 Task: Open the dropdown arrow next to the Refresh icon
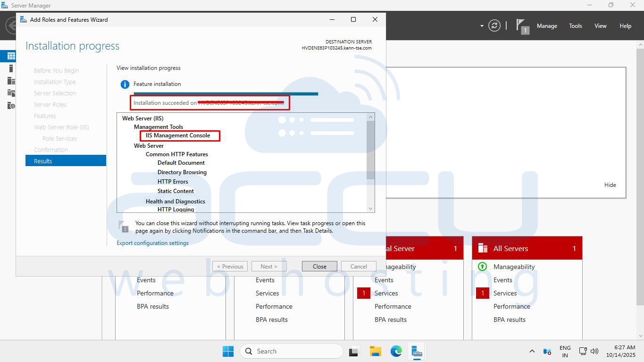[x=482, y=26]
